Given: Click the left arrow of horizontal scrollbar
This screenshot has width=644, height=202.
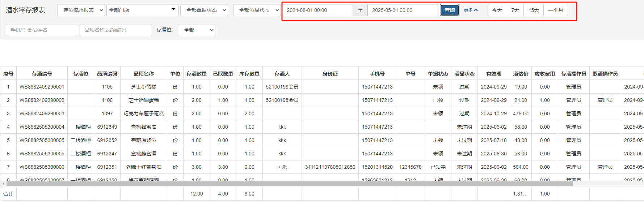Looking at the screenshot, I should [3, 184].
